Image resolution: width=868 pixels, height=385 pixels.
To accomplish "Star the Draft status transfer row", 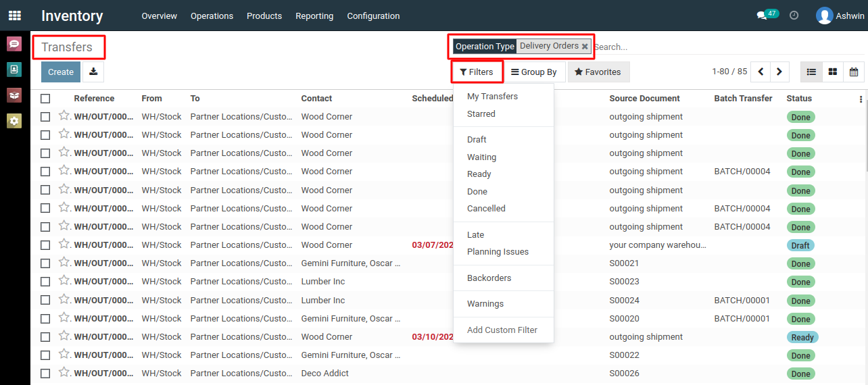I will pos(64,244).
